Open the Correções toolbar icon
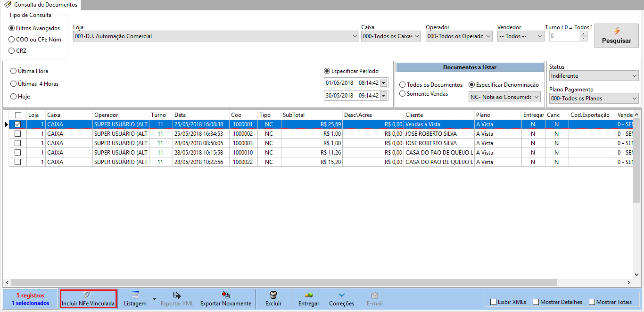This screenshot has height=312, width=644. (x=341, y=295)
